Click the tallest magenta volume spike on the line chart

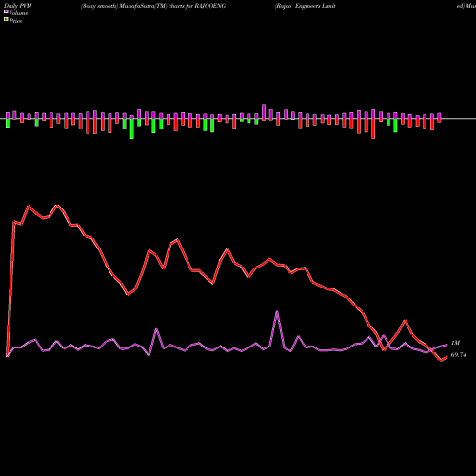coord(277,312)
